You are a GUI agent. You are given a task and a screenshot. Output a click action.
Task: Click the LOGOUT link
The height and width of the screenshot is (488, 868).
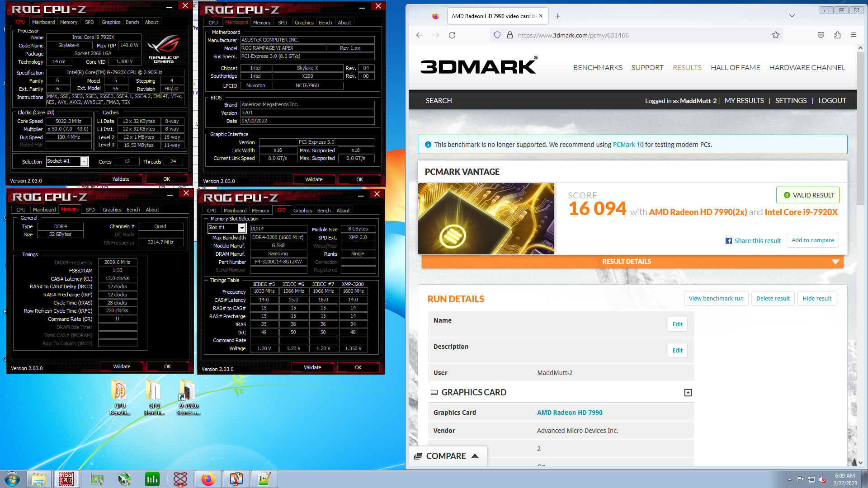click(x=832, y=101)
